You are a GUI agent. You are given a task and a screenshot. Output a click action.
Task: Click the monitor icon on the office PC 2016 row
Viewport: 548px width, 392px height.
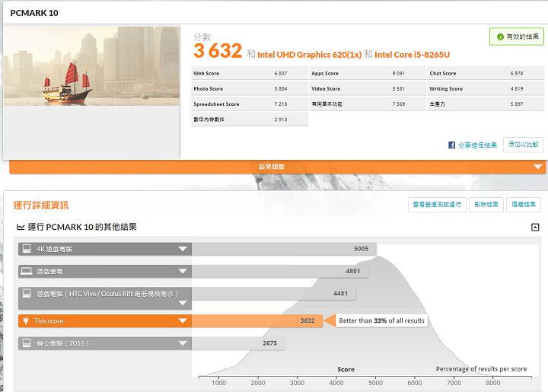click(27, 343)
